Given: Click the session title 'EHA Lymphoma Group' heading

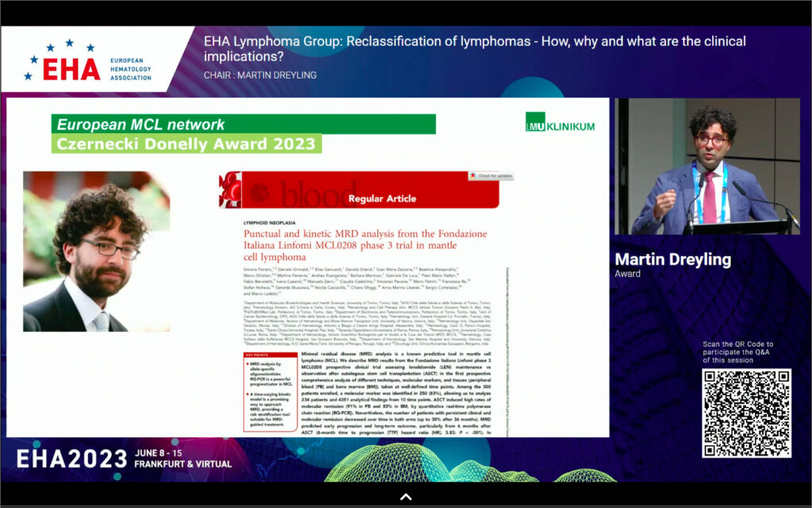Looking at the screenshot, I should pyautogui.click(x=474, y=48).
